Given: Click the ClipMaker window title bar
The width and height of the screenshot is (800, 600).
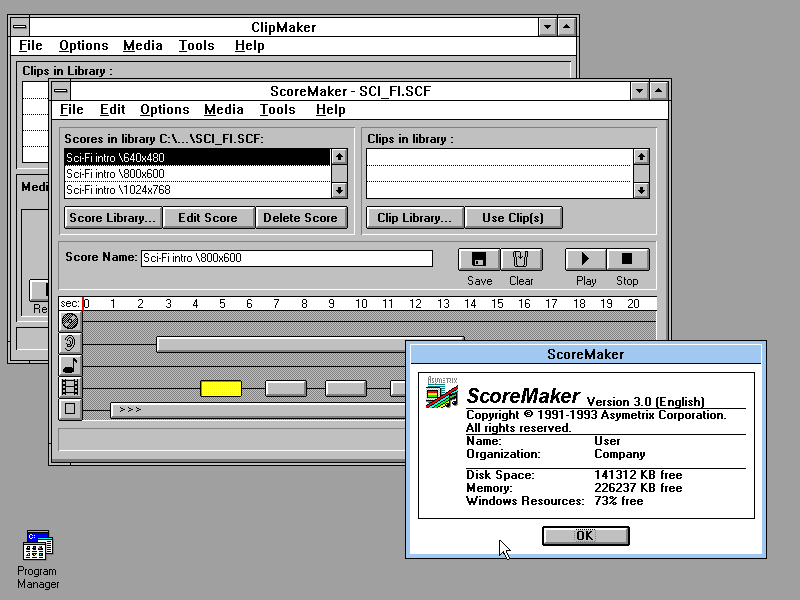Looking at the screenshot, I should tap(284, 27).
